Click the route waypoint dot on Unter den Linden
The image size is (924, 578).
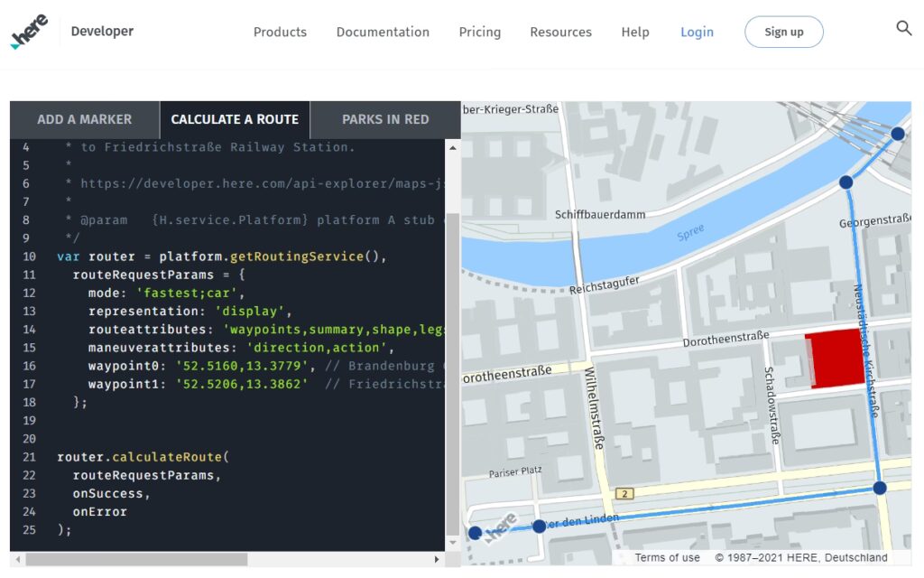(539, 526)
